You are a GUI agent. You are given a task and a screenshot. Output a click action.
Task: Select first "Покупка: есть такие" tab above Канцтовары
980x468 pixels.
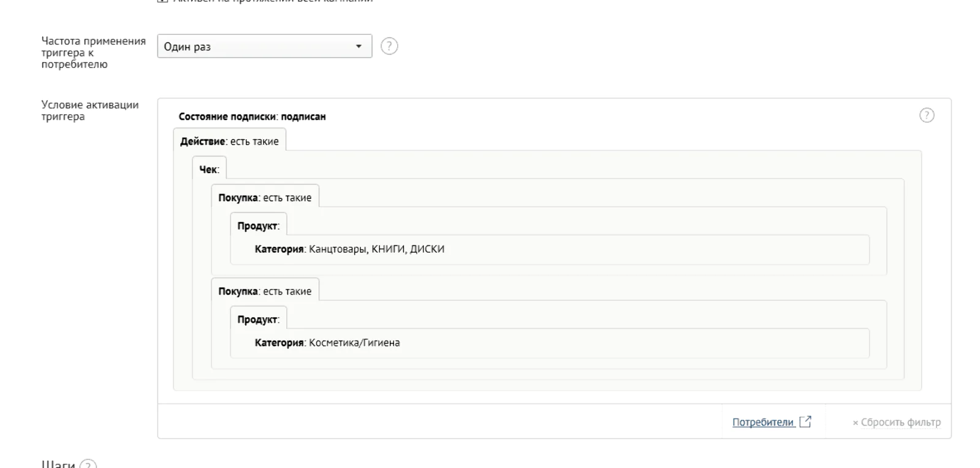click(265, 198)
